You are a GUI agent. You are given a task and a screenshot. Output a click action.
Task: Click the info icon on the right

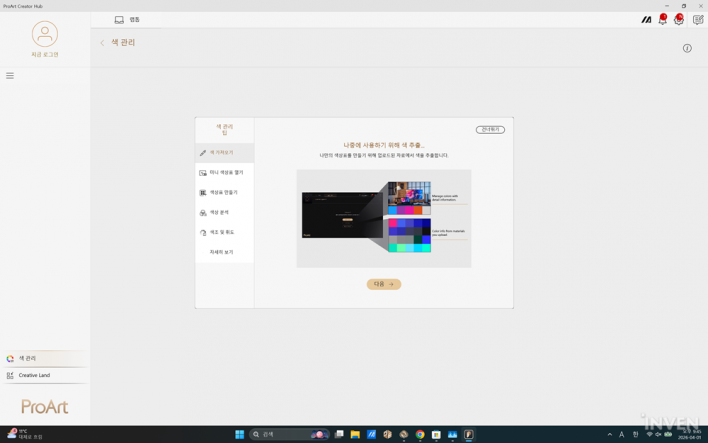click(687, 48)
